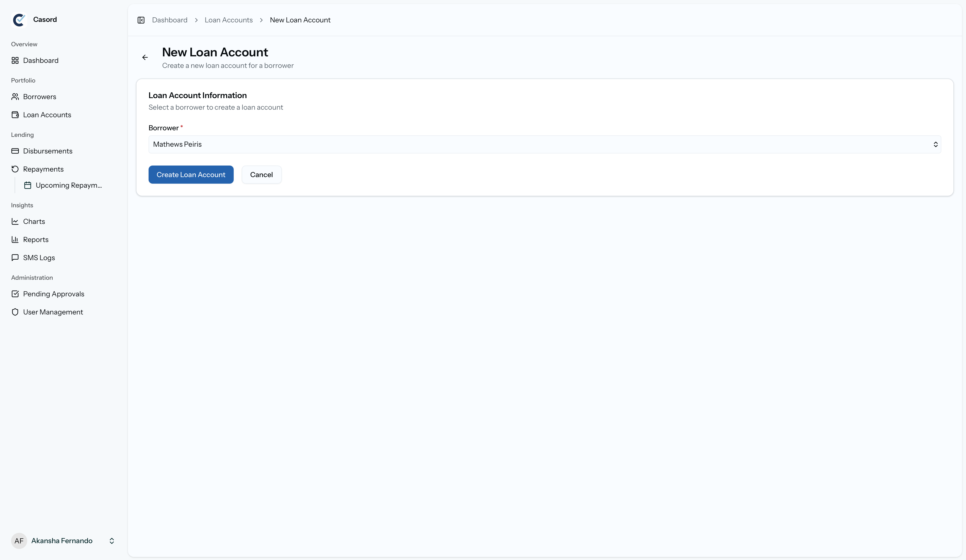Open Pending Approvals in Administration
Image resolution: width=966 pixels, height=560 pixels.
[53, 294]
